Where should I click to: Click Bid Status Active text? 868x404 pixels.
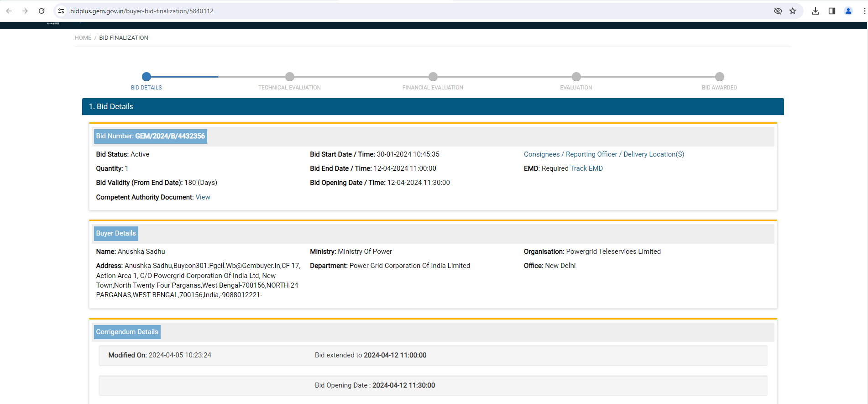123,154
